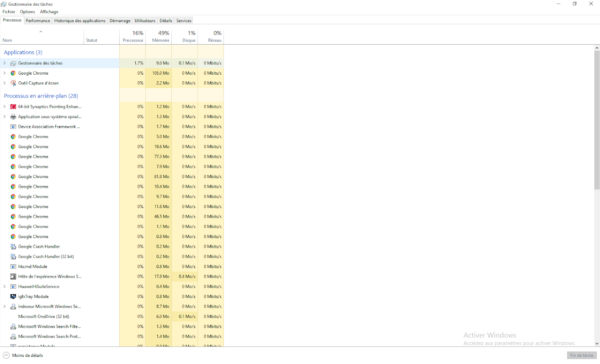600x364 pixels.
Task: Expand the Google Chrome application row
Action: click(x=4, y=73)
